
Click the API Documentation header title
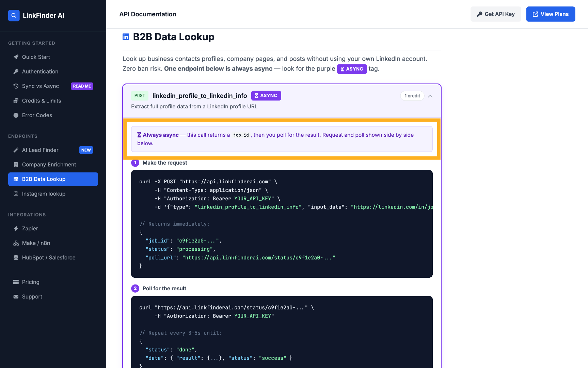[x=148, y=14]
